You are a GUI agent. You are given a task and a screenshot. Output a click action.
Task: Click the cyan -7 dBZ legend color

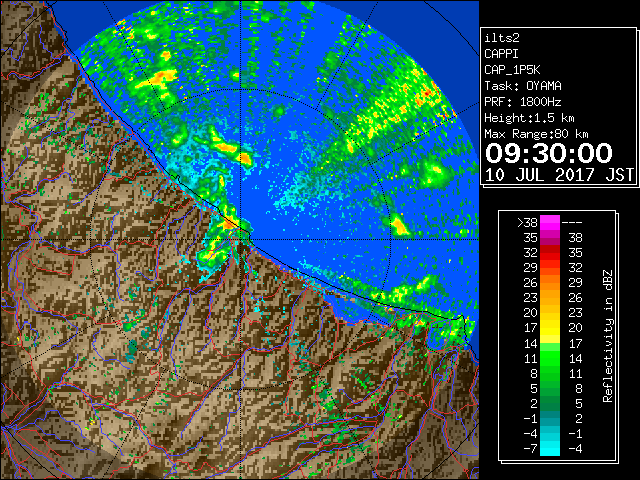(x=550, y=448)
